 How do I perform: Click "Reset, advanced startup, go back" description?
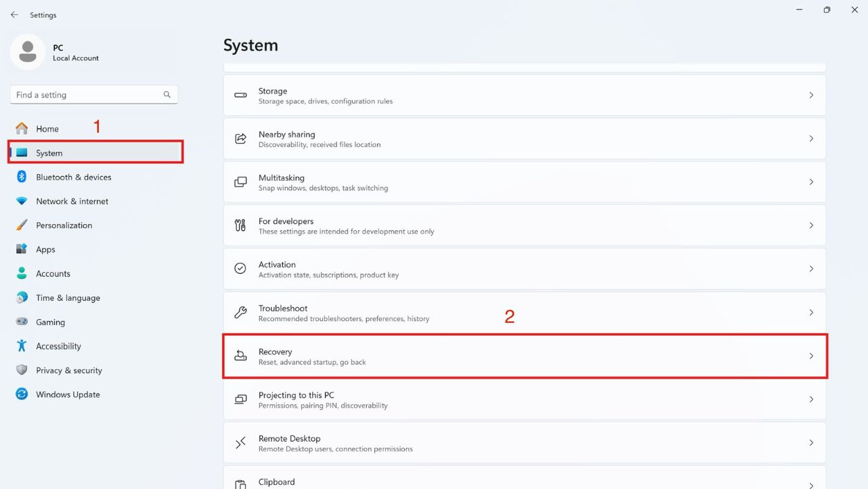tap(312, 362)
